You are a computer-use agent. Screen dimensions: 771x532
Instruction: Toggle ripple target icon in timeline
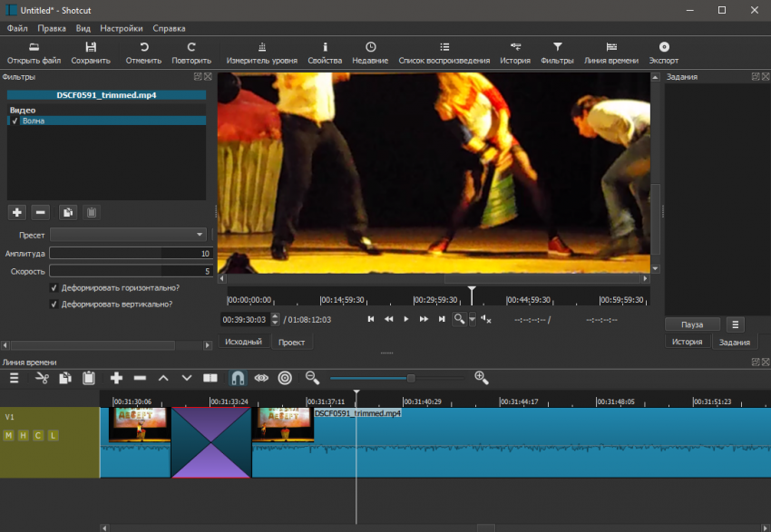285,378
